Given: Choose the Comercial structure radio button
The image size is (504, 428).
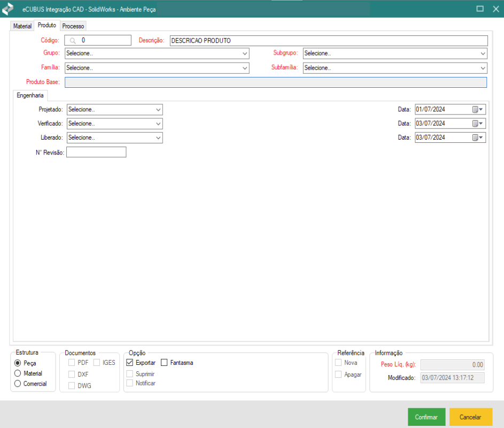Looking at the screenshot, I should 18,384.
